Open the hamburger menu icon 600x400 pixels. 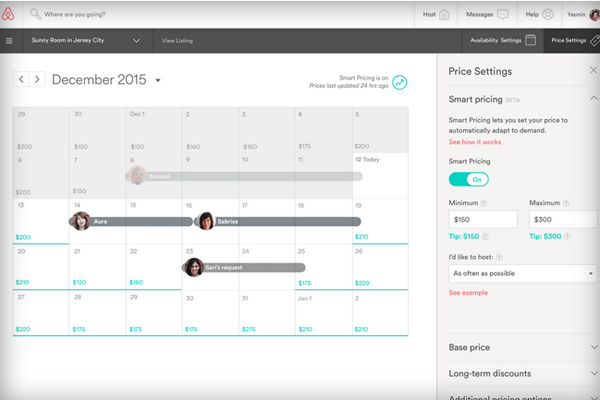click(9, 41)
